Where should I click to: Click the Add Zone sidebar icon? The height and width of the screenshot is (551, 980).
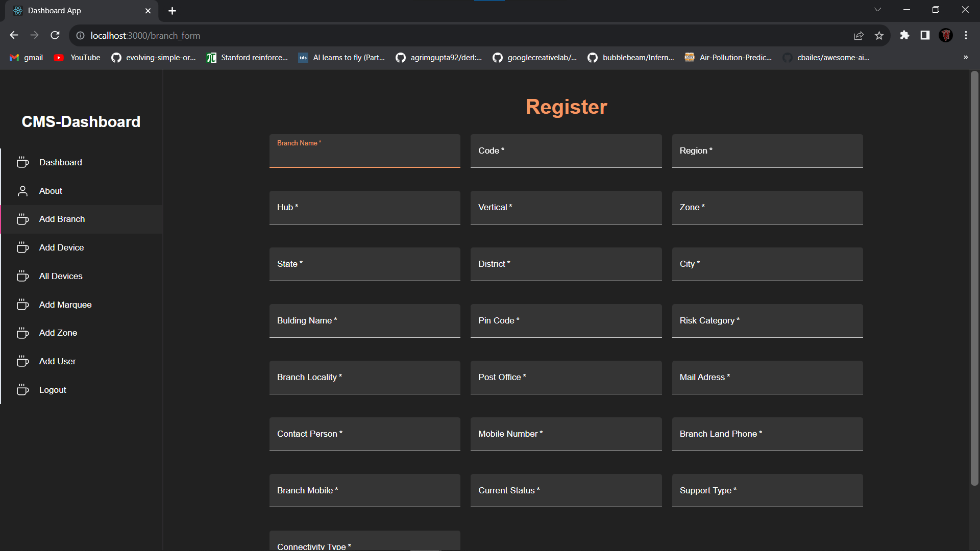[22, 333]
